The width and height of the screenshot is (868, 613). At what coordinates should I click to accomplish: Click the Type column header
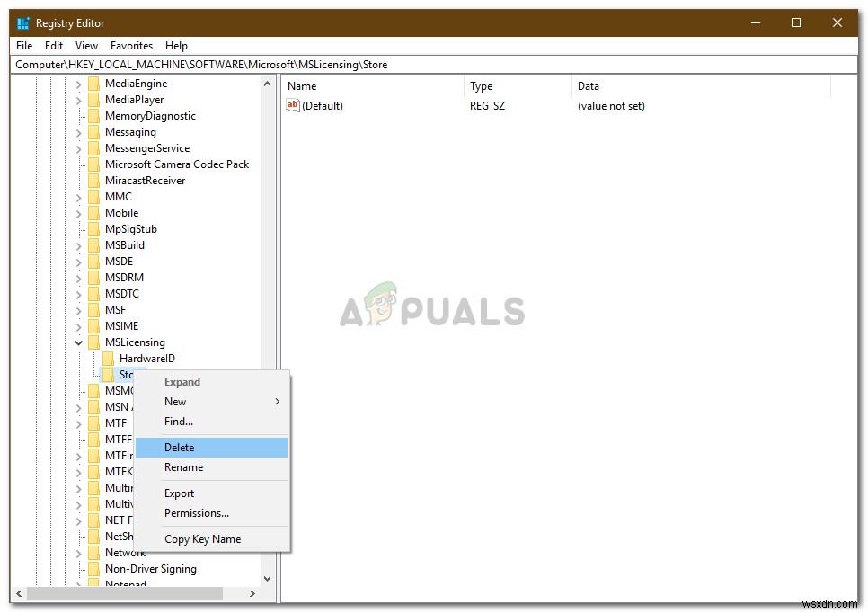pyautogui.click(x=518, y=85)
